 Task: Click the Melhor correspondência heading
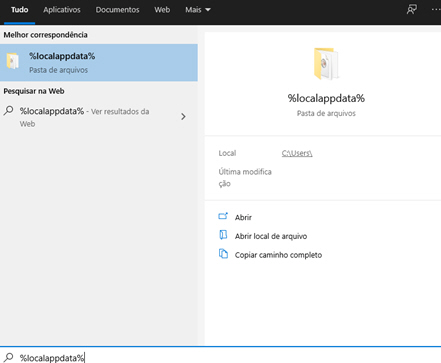click(45, 35)
